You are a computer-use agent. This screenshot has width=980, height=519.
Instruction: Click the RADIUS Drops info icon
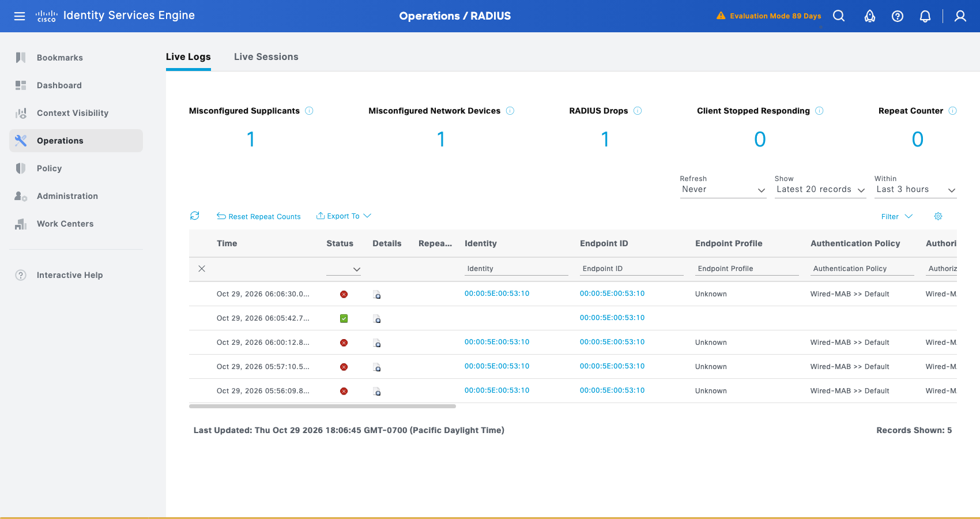(x=638, y=111)
